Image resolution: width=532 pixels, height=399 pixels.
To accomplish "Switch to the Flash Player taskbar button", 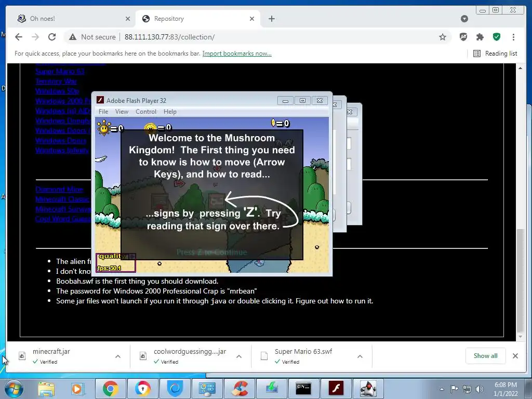I will pyautogui.click(x=336, y=389).
